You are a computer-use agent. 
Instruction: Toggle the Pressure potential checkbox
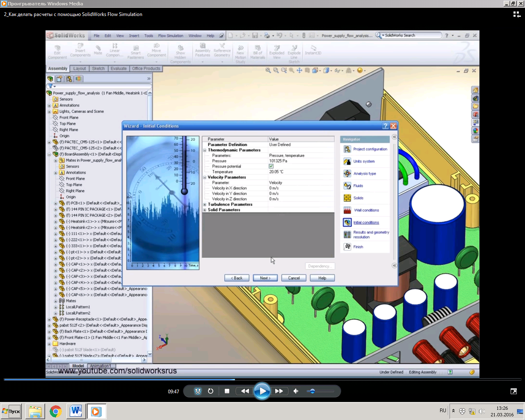[x=271, y=167]
